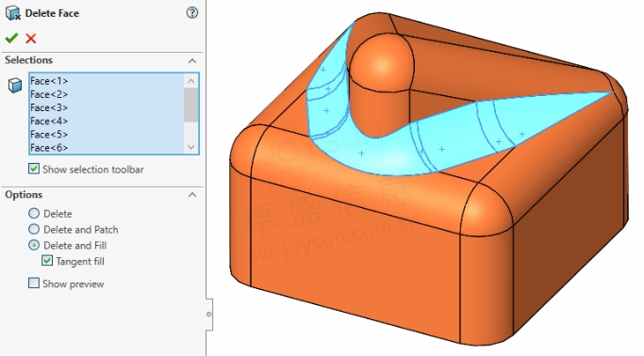Click the face selection cube icon
The width and height of the screenshot is (644, 356).
coord(15,86)
